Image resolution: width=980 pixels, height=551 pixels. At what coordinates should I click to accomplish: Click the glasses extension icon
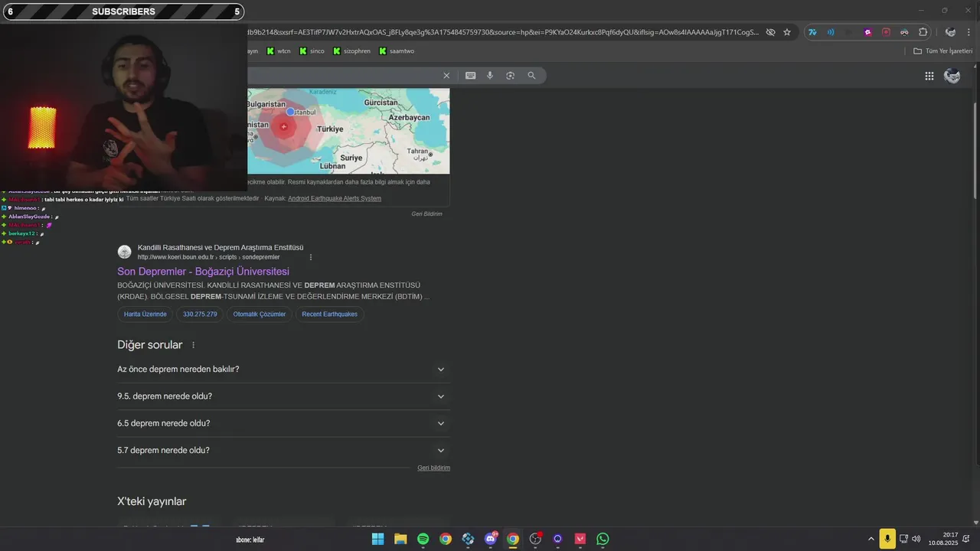(x=904, y=32)
